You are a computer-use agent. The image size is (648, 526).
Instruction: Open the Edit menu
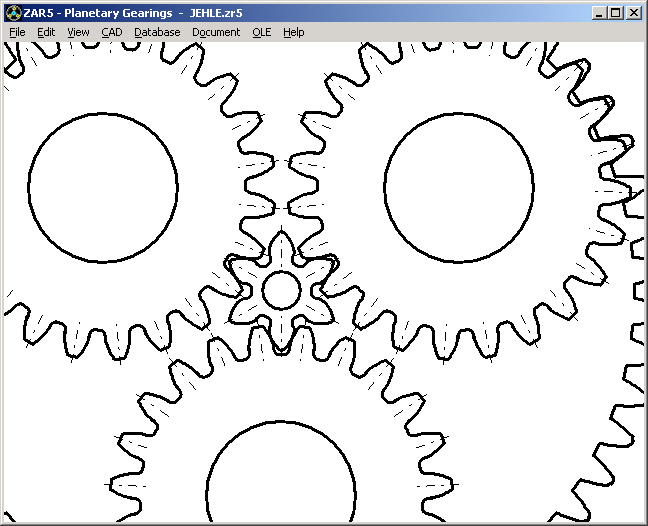(46, 32)
